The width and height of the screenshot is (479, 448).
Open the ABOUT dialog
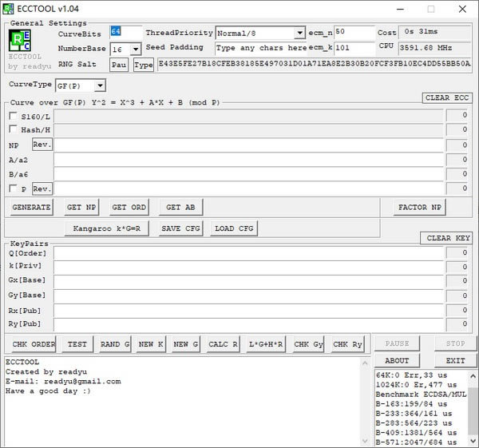tap(396, 360)
